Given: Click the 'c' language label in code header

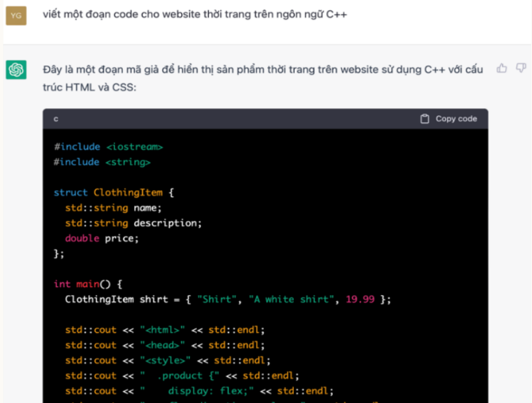Looking at the screenshot, I should coord(56,119).
